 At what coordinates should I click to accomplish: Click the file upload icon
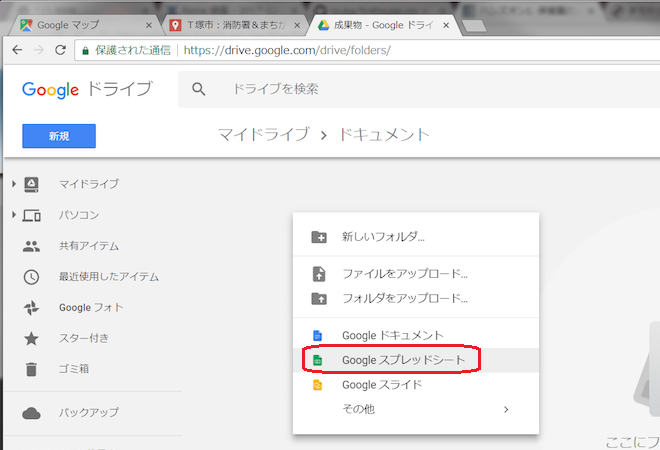pos(319,274)
